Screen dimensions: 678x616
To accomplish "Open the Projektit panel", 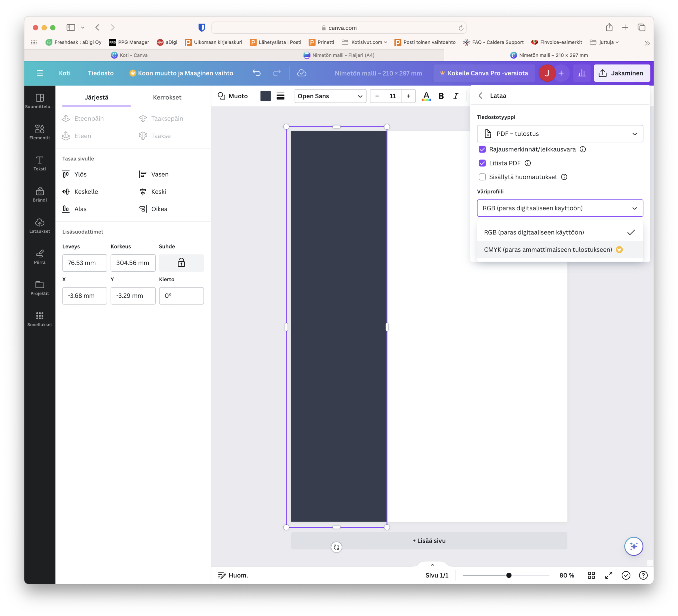I will pos(40,288).
